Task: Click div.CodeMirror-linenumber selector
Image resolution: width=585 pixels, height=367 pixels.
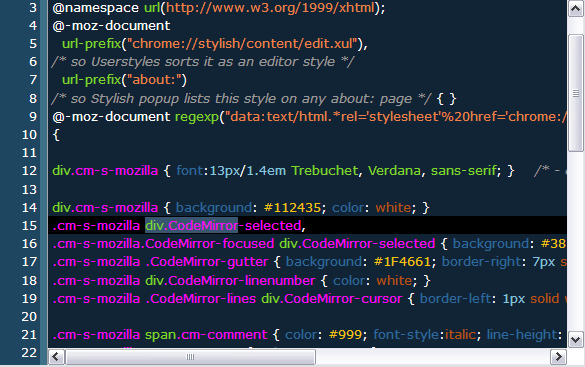Action: [230, 281]
